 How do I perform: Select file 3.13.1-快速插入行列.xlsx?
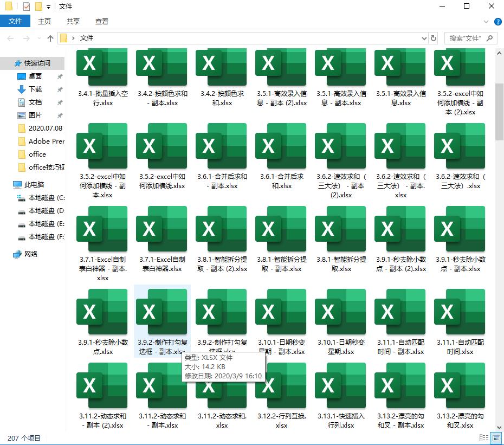pos(341,396)
